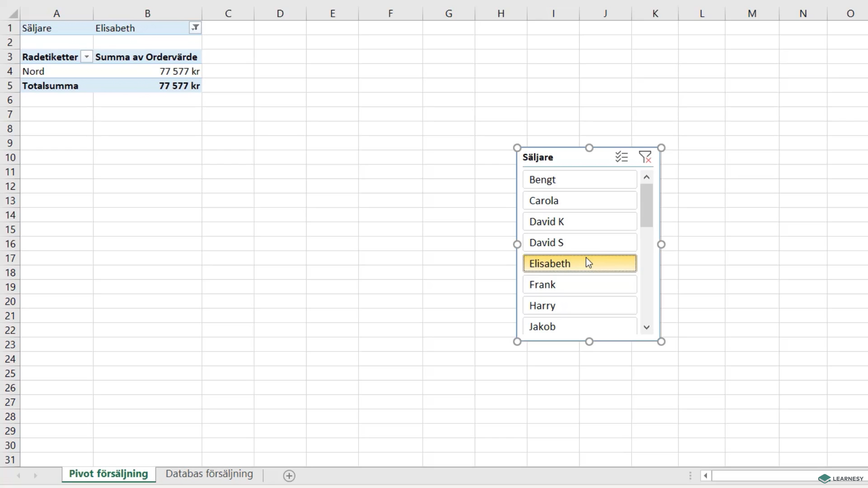
Task: Select the Nord row label cell
Action: [57, 71]
